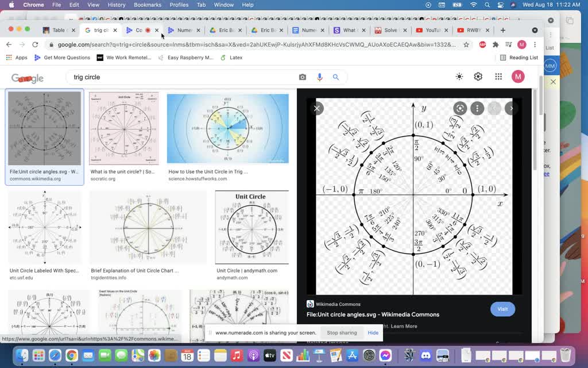Open the Google apps grid
588x368 pixels.
point(498,76)
